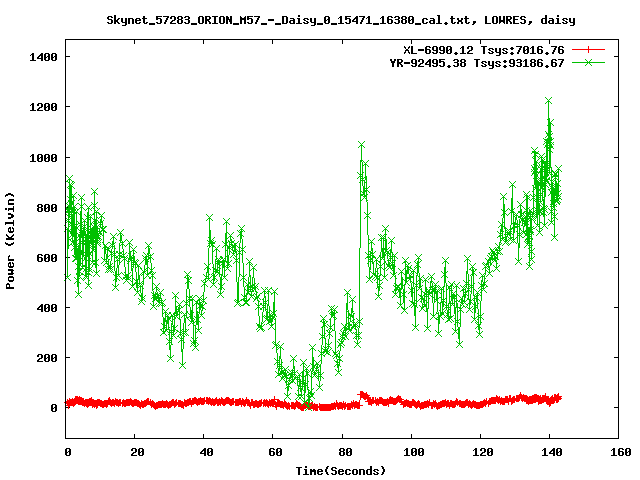Click the 160 x-axis tick label
Image resolution: width=640 pixels, height=480 pixels.
tap(621, 452)
